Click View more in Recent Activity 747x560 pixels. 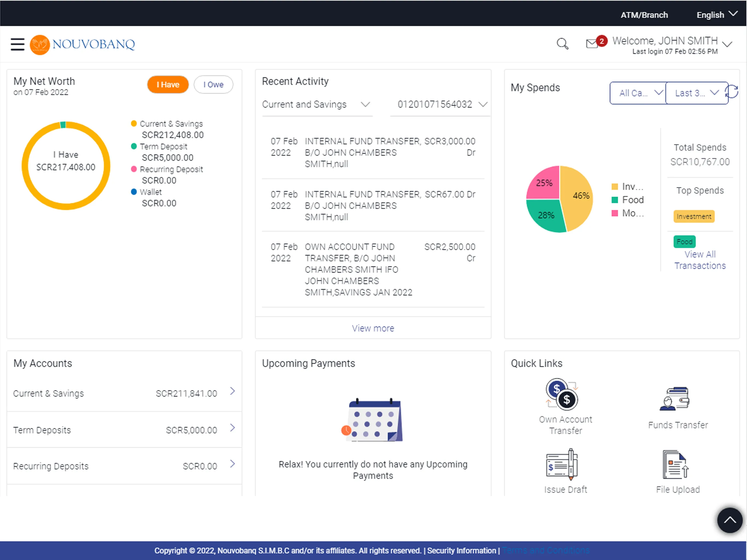click(x=373, y=327)
